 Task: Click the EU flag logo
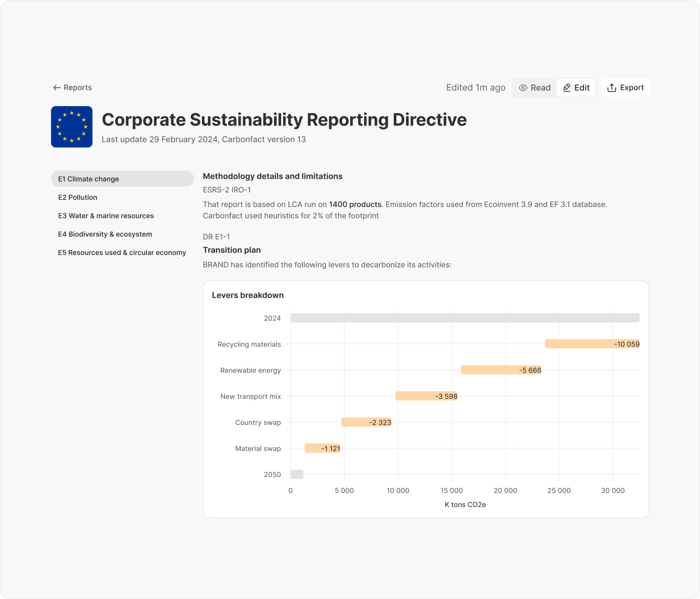click(72, 127)
